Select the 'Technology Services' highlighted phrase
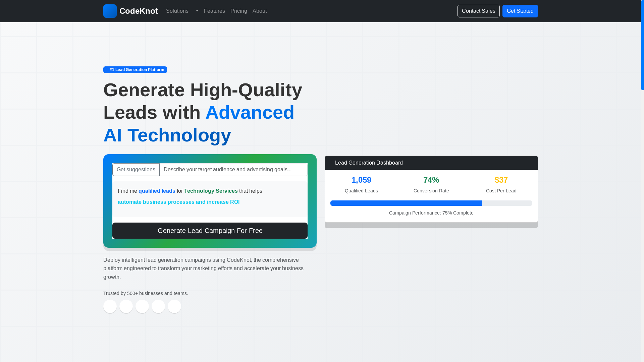Image resolution: width=644 pixels, height=362 pixels. (x=211, y=191)
